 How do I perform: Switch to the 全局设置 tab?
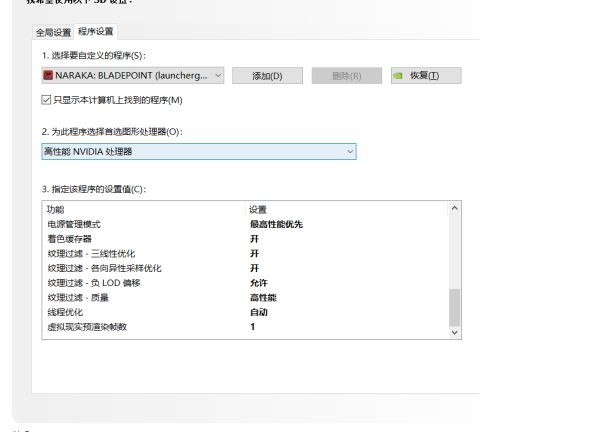pyautogui.click(x=53, y=33)
